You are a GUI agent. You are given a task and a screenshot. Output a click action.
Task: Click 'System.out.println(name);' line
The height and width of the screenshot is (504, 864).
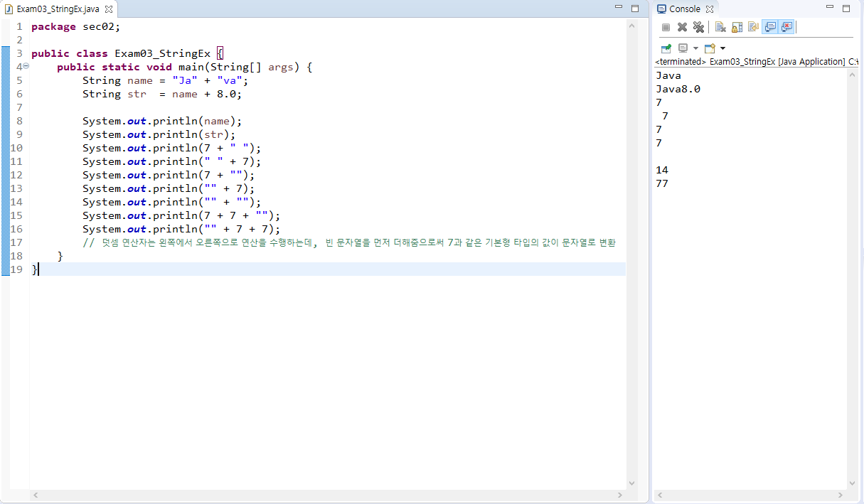click(x=162, y=121)
